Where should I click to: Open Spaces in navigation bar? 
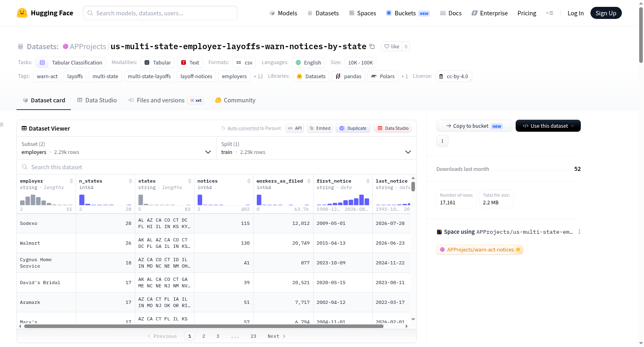point(362,13)
